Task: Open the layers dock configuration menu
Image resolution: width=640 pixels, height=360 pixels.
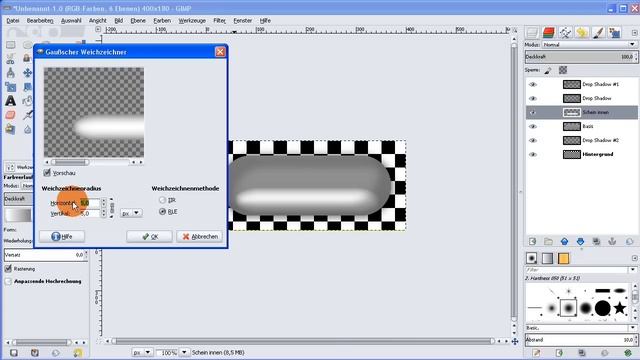Action: (x=634, y=33)
